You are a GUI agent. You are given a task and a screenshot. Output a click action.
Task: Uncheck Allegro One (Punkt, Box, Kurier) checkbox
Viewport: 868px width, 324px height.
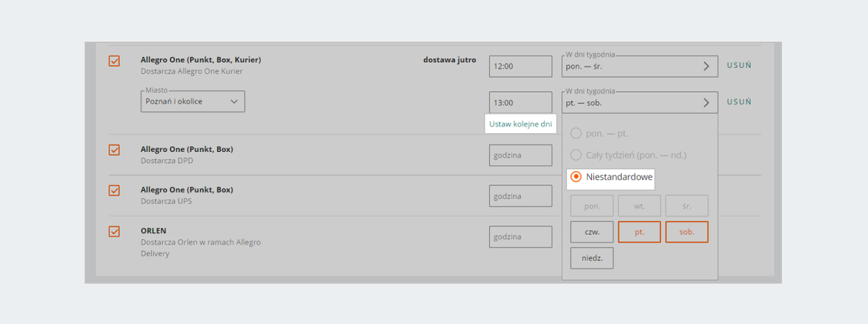click(114, 61)
